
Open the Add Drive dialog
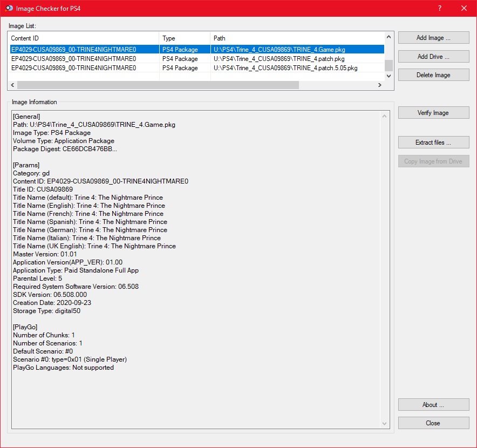coord(433,56)
